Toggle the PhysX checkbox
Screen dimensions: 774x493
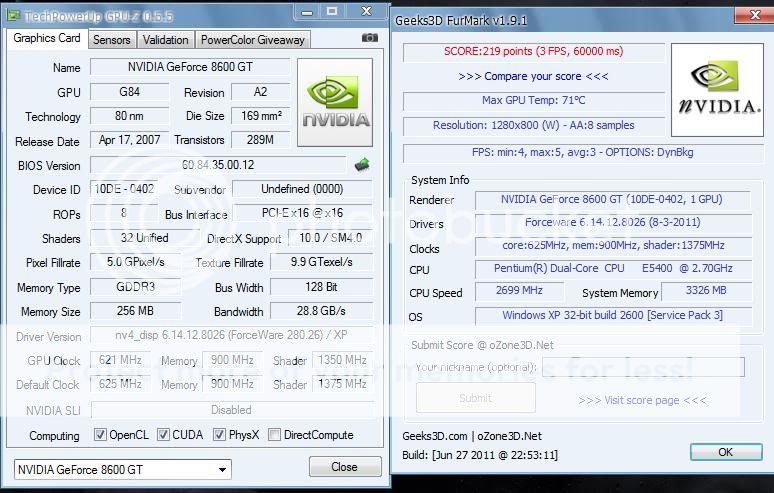coord(219,435)
